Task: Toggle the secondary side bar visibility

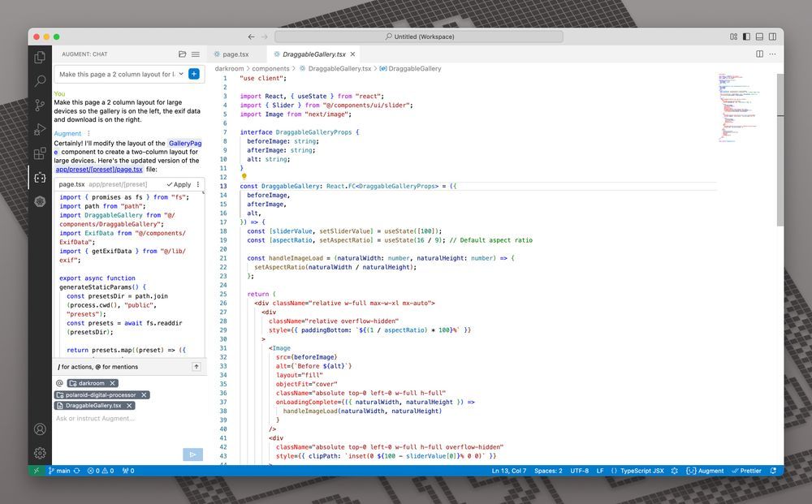Action: tap(773, 37)
